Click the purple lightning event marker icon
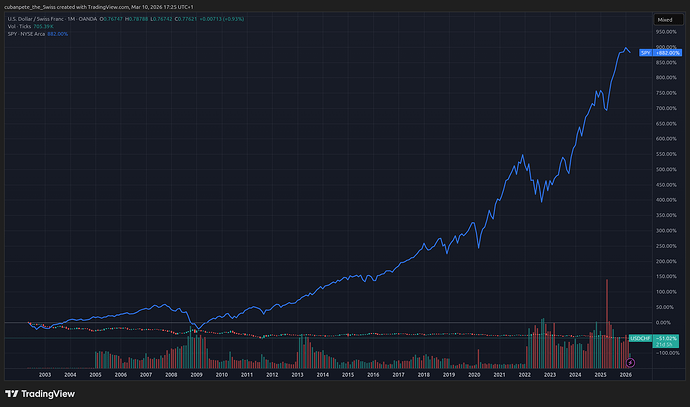The height and width of the screenshot is (407, 690). coord(629,361)
